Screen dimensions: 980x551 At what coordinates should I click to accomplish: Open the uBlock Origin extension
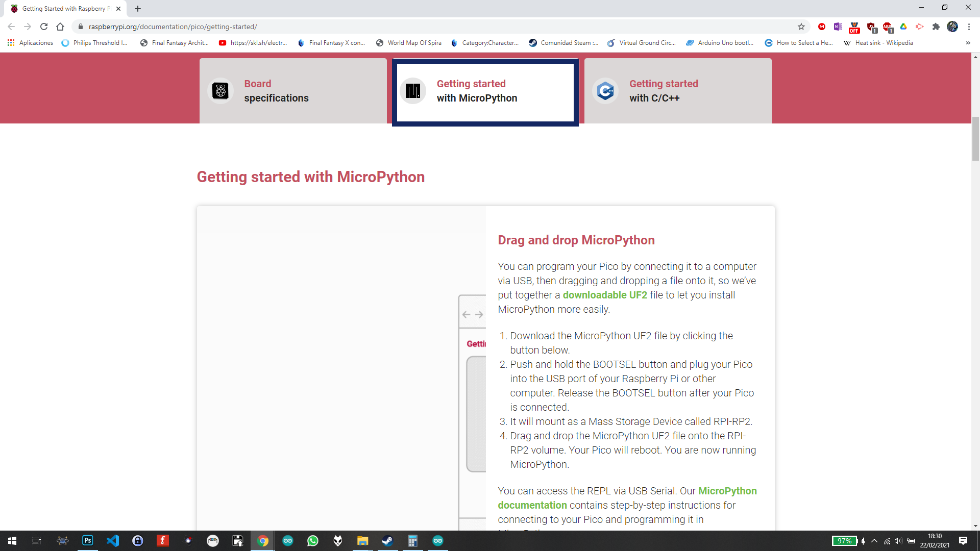coord(871,28)
